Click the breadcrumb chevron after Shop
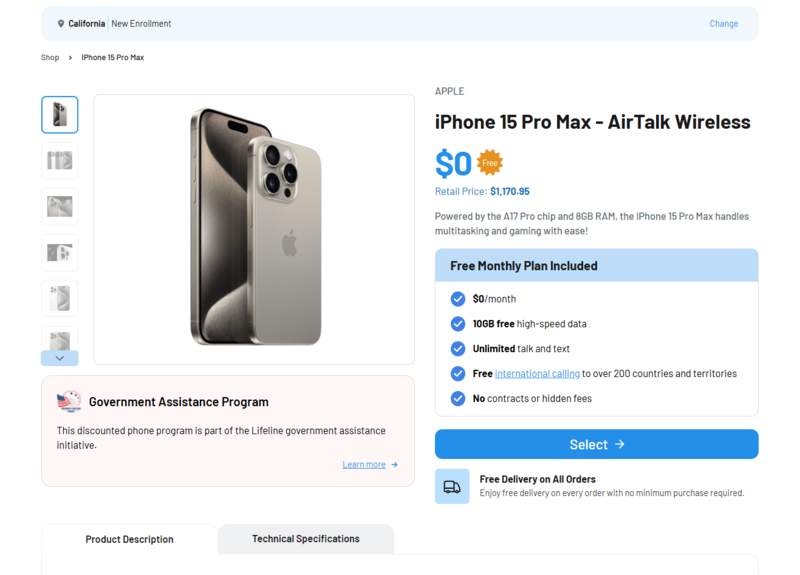 70,58
